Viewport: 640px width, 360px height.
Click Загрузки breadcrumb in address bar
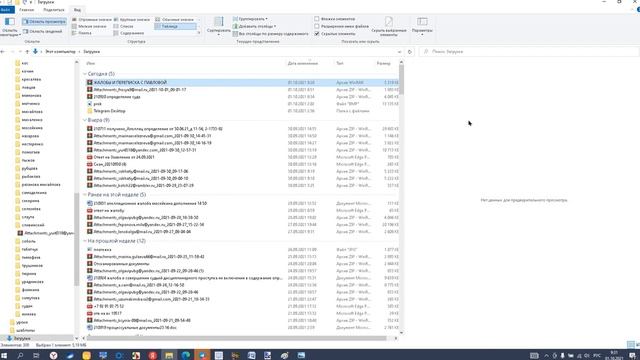[x=91, y=52]
